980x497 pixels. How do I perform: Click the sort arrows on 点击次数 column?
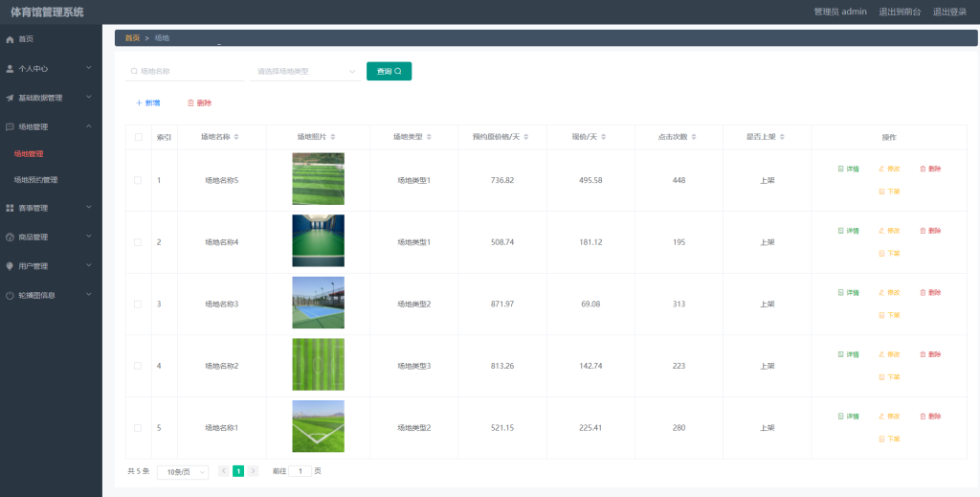(694, 137)
